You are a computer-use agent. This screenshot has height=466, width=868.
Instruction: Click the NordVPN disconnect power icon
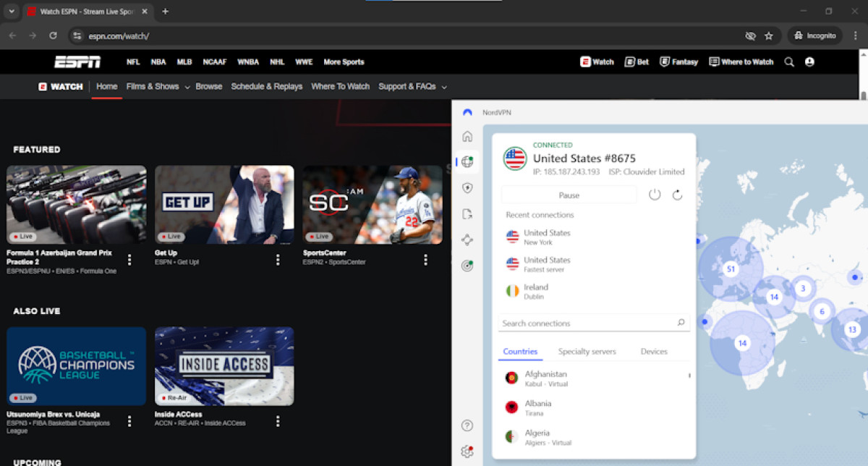click(x=655, y=195)
